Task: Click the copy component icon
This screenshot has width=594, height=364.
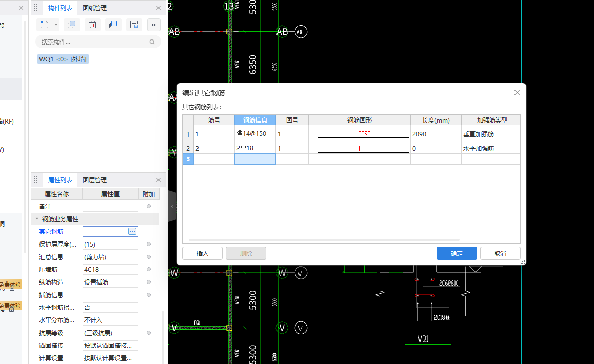Action: point(71,25)
